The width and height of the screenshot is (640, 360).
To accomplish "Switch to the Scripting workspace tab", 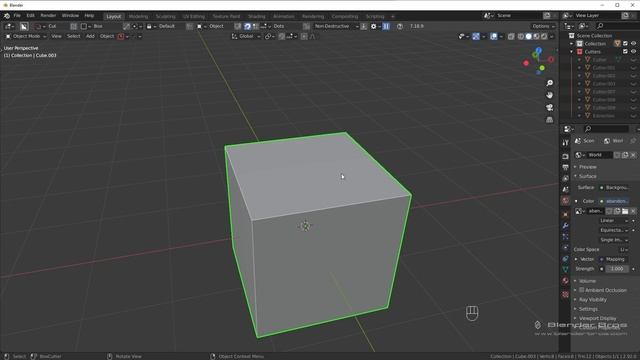I will [375, 16].
